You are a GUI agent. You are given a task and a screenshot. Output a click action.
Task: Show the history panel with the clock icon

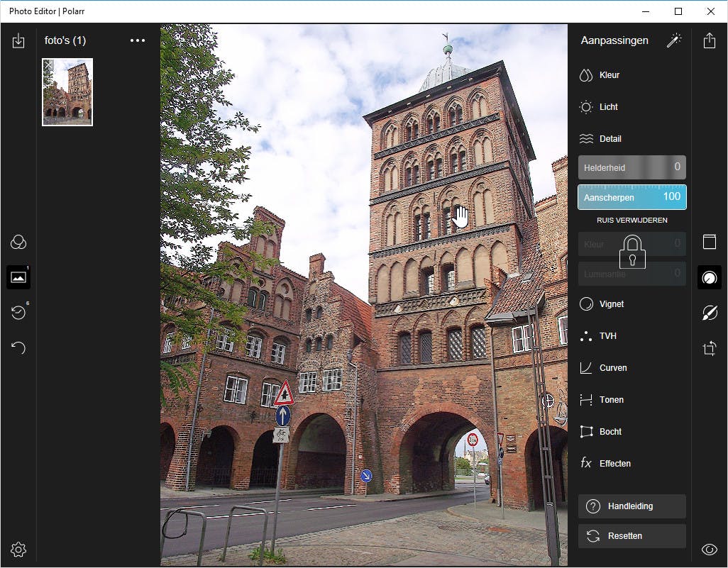(18, 312)
